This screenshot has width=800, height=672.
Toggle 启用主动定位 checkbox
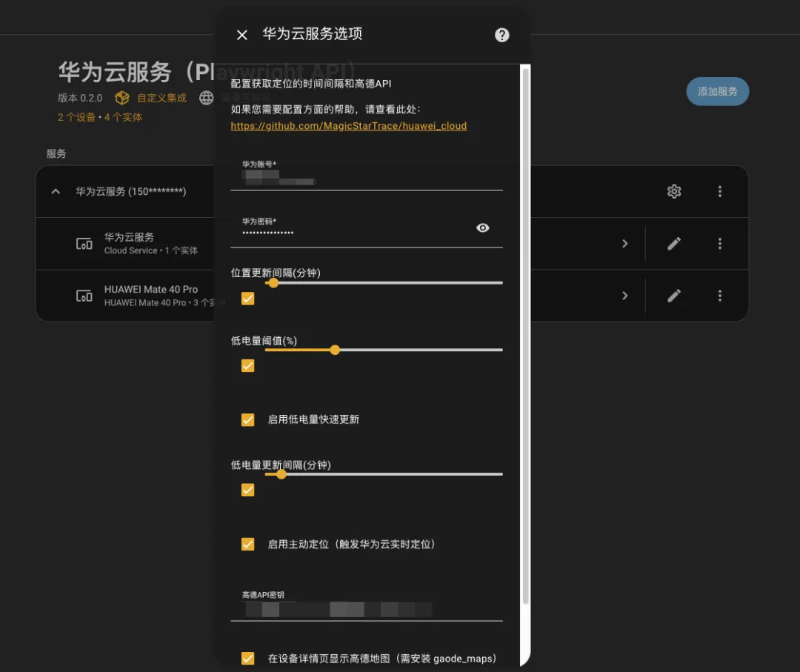(248, 544)
